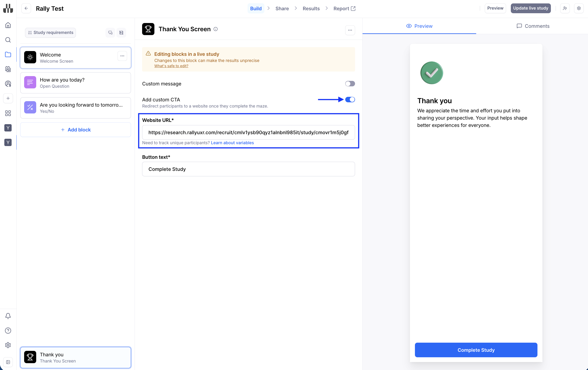The height and width of the screenshot is (370, 588).
Task: Click the invite collaborator person-plus icon
Action: 565,8
